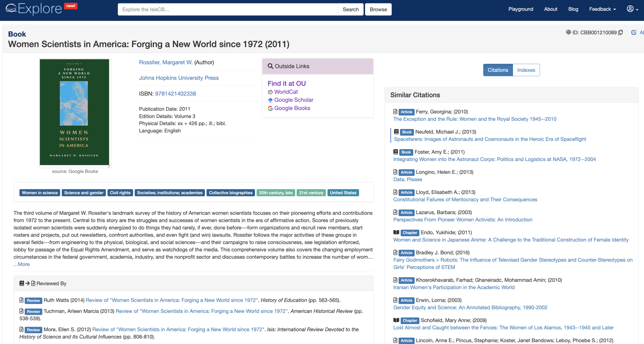644x344 pixels.
Task: Click the Google Scholar icon
Action: pos(270,100)
